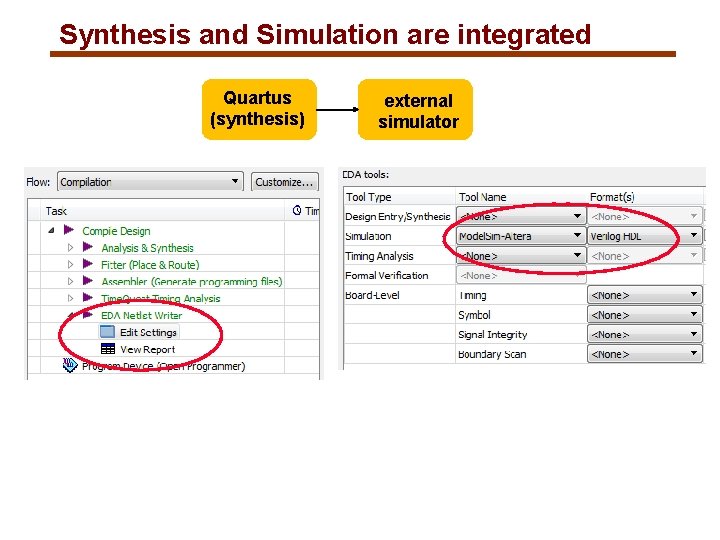Open the Boundary Scan dropdown
720x540 pixels.
click(x=645, y=354)
